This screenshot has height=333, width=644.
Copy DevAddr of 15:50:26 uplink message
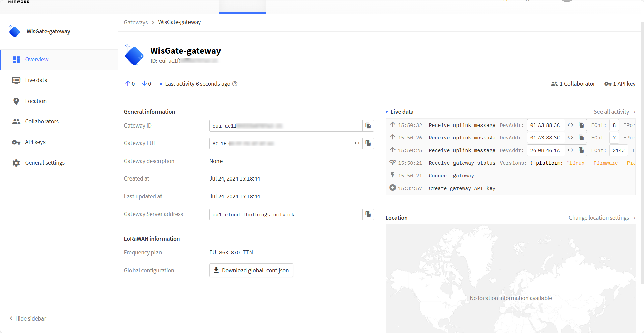[581, 138]
